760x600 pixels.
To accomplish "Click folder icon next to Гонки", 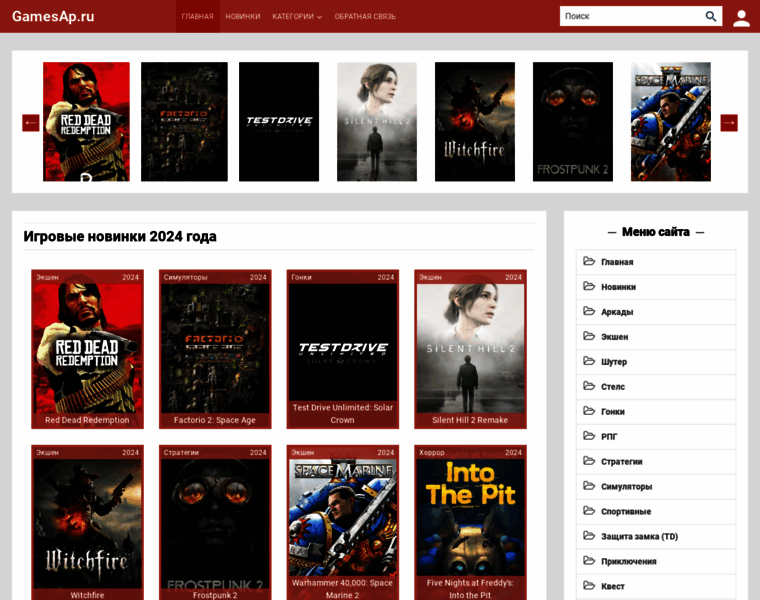I will tap(589, 411).
